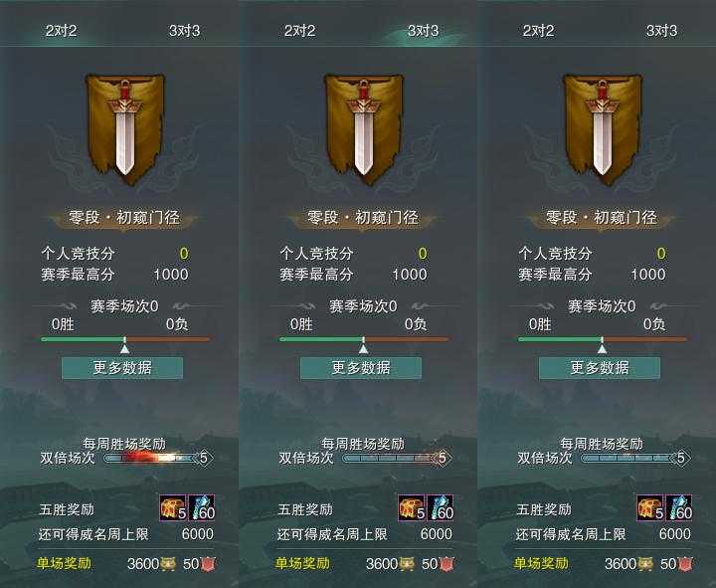The width and height of the screenshot is (716, 588).
Task: Click the win-loss ratio bar marker, left panel
Action: 124,346
